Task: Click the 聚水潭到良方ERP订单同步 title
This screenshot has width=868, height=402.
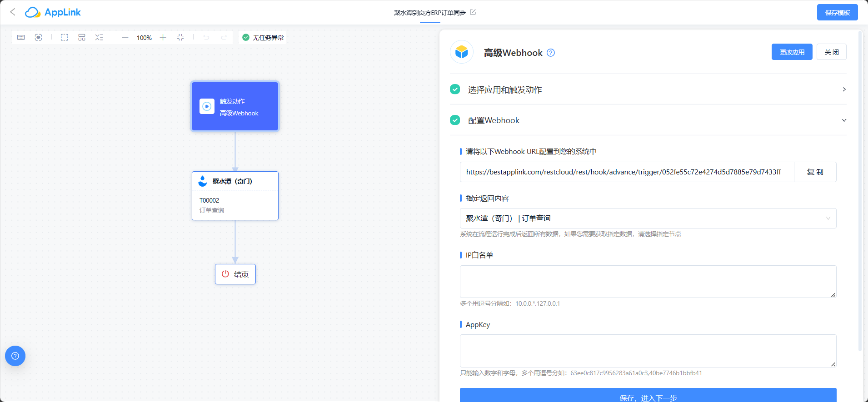Action: (x=429, y=13)
